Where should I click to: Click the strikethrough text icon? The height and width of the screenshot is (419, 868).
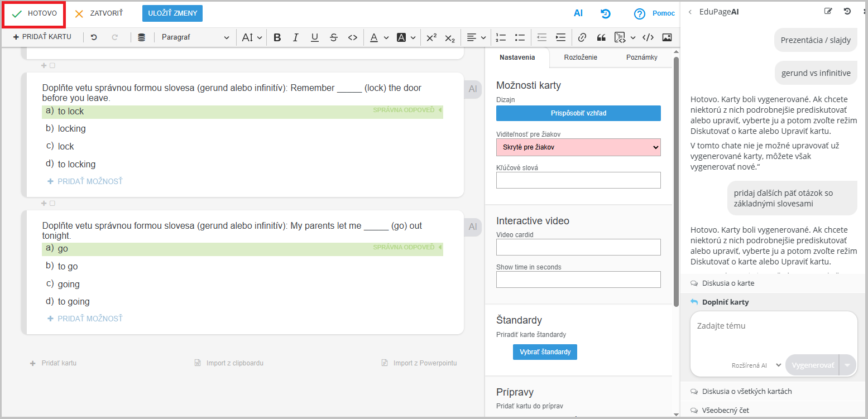click(x=334, y=37)
